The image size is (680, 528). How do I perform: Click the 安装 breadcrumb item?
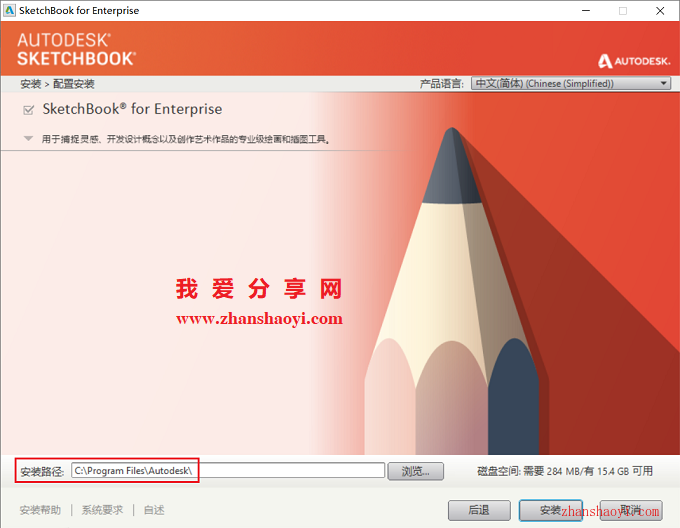coord(30,84)
